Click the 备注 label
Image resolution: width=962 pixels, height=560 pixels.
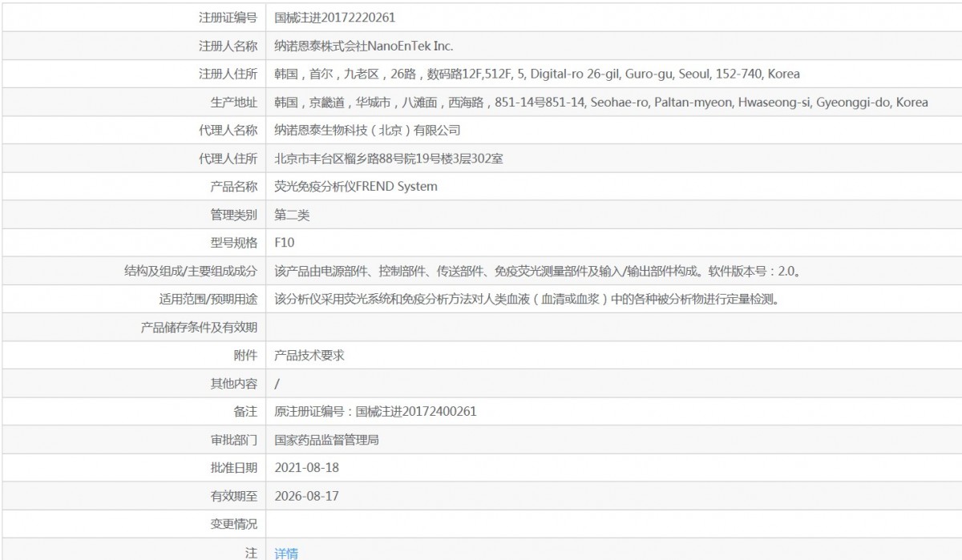pos(245,412)
